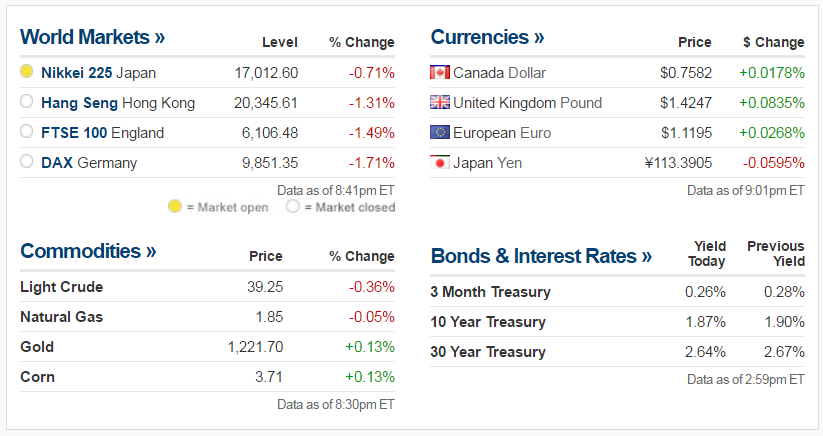Expand the Commodities section link
This screenshot has height=436, width=823.
coord(88,251)
